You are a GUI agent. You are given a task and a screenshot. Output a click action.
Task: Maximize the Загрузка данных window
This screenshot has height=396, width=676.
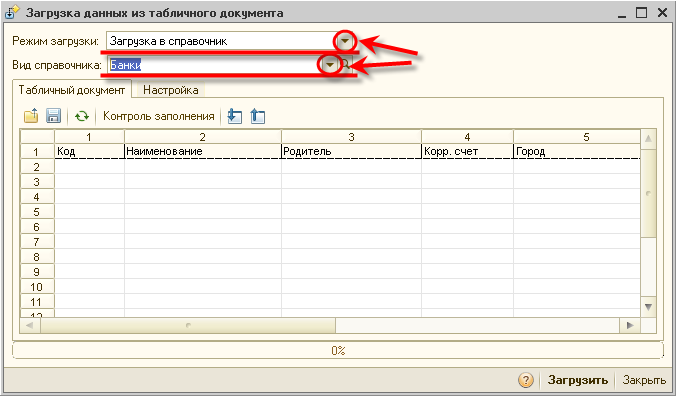[x=642, y=13]
